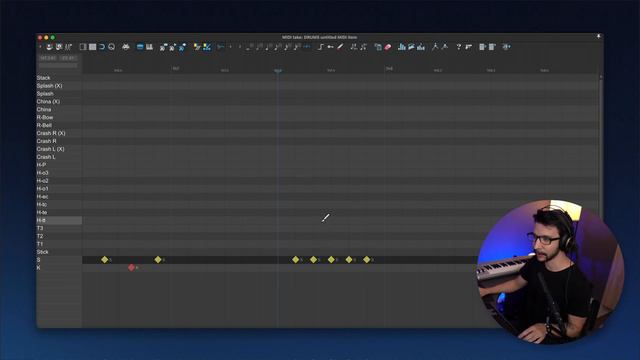This screenshot has width=640, height=360.
Task: Click the globe plus icon ending the toolbar
Action: tap(506, 47)
